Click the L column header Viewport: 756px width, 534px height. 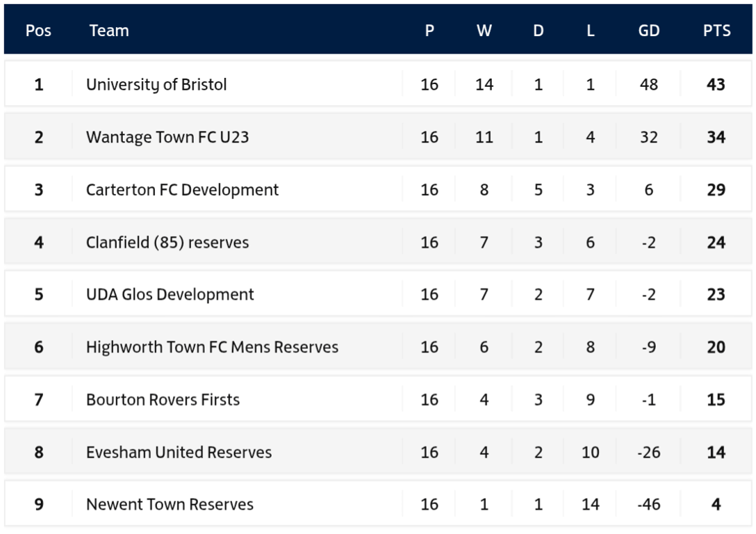[x=590, y=31]
